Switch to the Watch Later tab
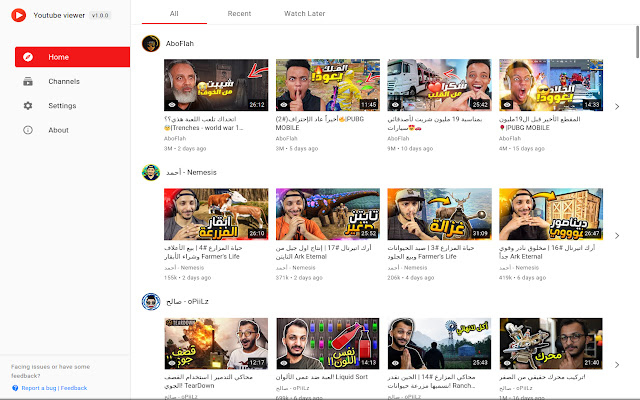Image resolution: width=640 pixels, height=400 pixels. tap(304, 13)
